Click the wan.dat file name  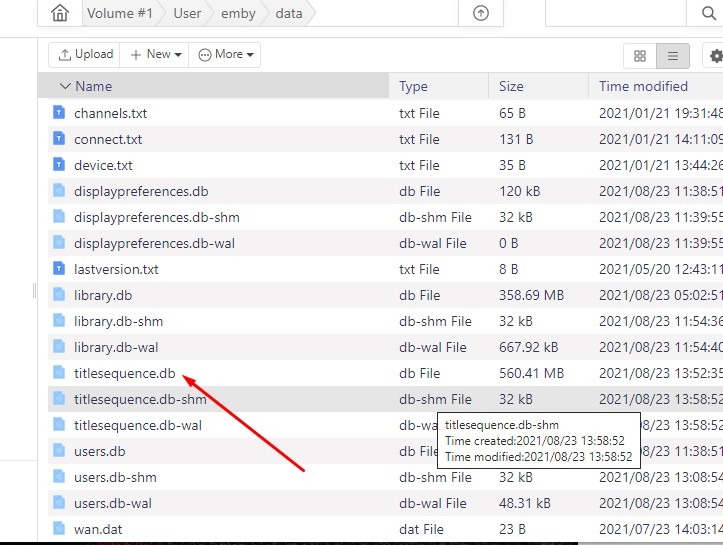[98, 529]
